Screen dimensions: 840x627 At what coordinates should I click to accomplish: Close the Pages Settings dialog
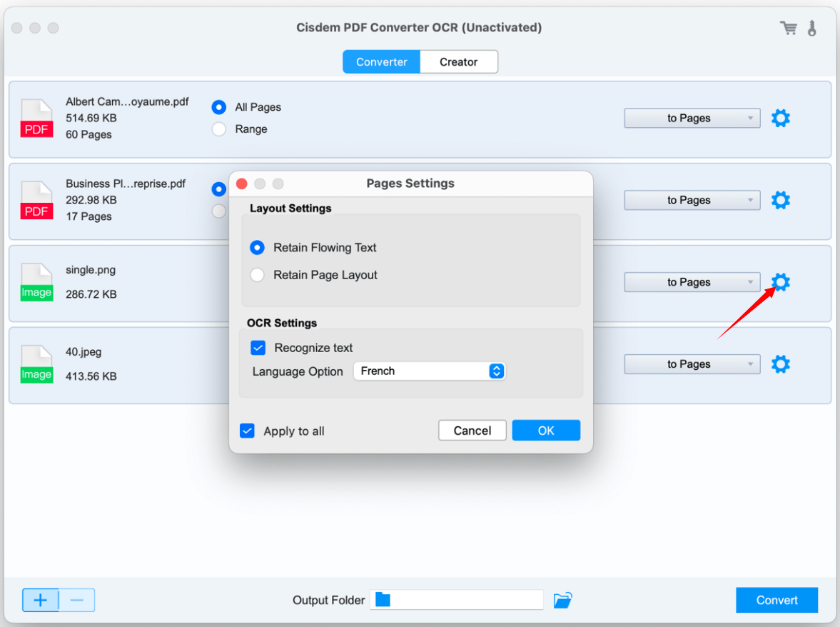click(242, 184)
